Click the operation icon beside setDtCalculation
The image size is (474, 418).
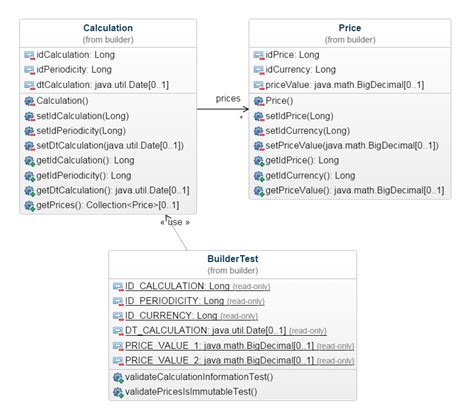[x=29, y=146]
